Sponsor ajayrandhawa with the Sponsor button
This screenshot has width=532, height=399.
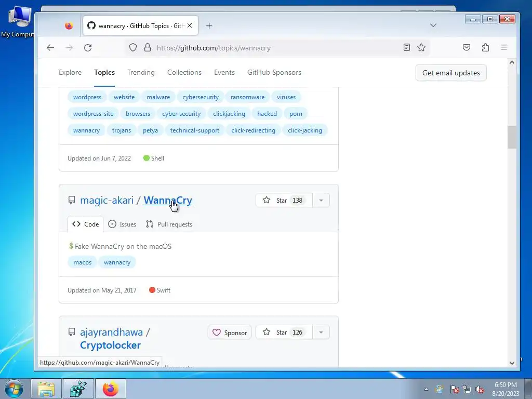[230, 332]
